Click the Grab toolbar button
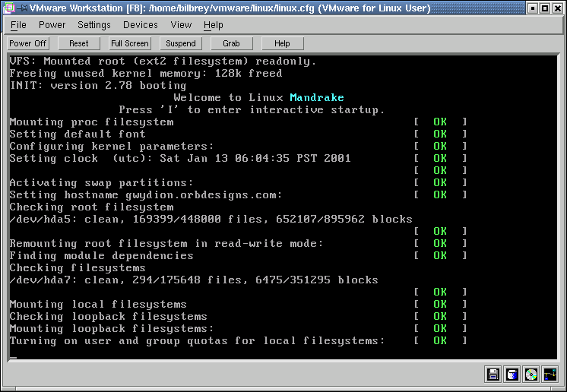 (231, 44)
